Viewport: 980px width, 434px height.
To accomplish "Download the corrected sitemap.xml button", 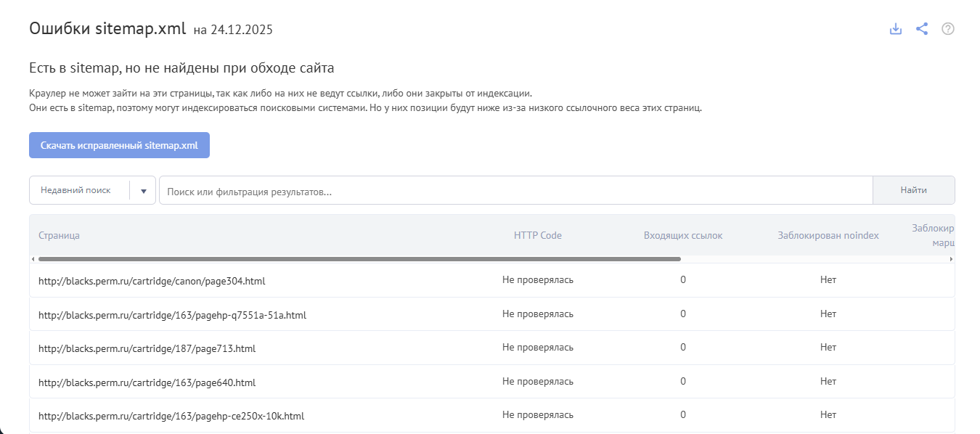I will [x=119, y=145].
